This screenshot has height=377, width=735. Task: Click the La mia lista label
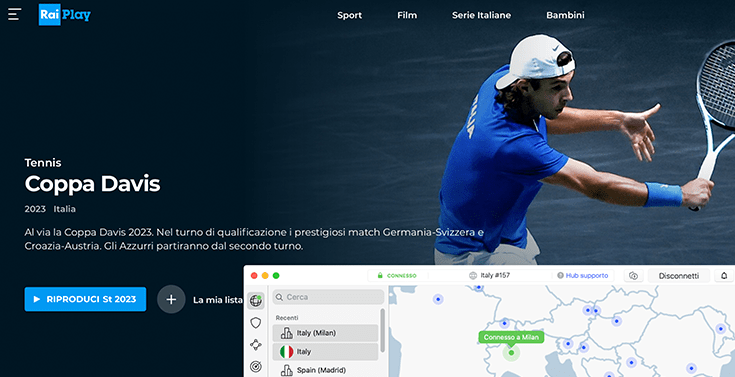point(218,300)
